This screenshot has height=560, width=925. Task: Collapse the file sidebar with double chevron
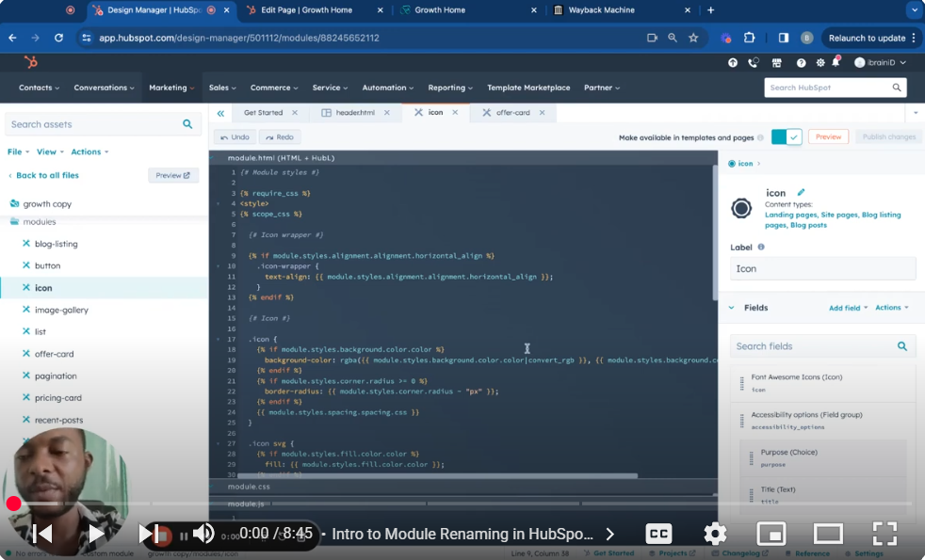pos(220,113)
